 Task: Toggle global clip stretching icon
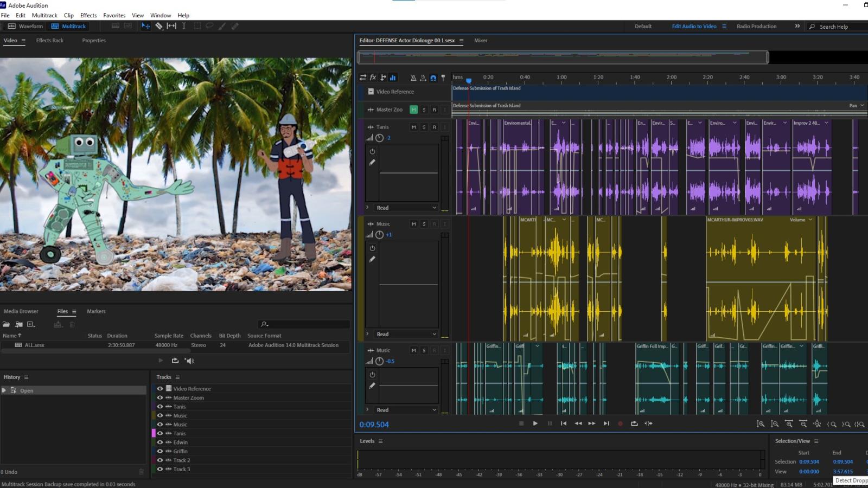(x=423, y=78)
